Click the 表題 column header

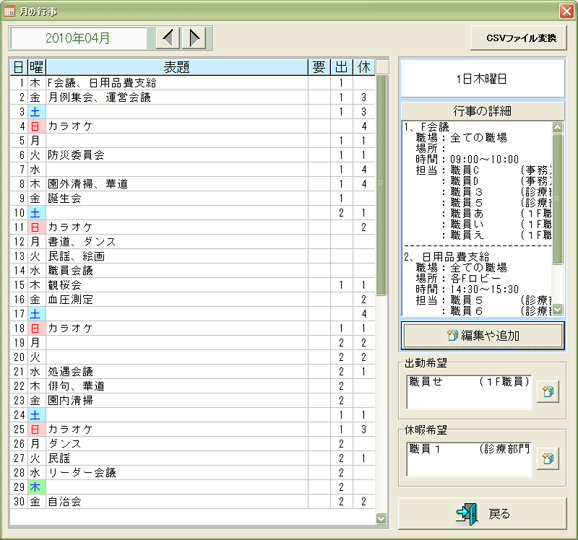click(x=177, y=67)
